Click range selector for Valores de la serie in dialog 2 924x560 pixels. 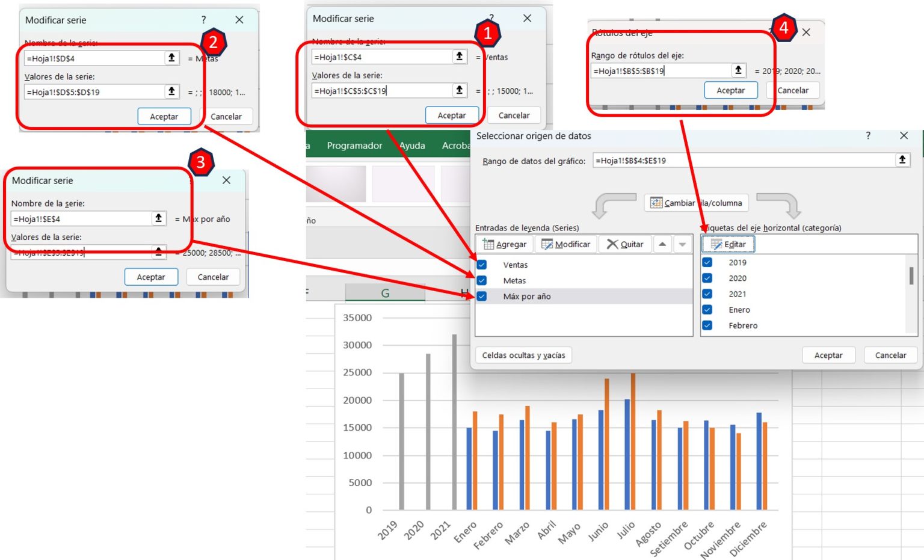[171, 91]
